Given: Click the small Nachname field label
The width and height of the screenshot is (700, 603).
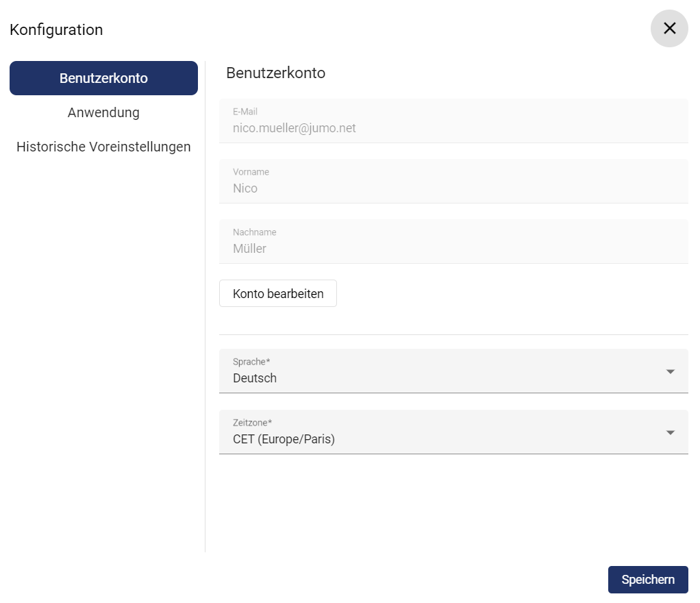Looking at the screenshot, I should click(254, 232).
